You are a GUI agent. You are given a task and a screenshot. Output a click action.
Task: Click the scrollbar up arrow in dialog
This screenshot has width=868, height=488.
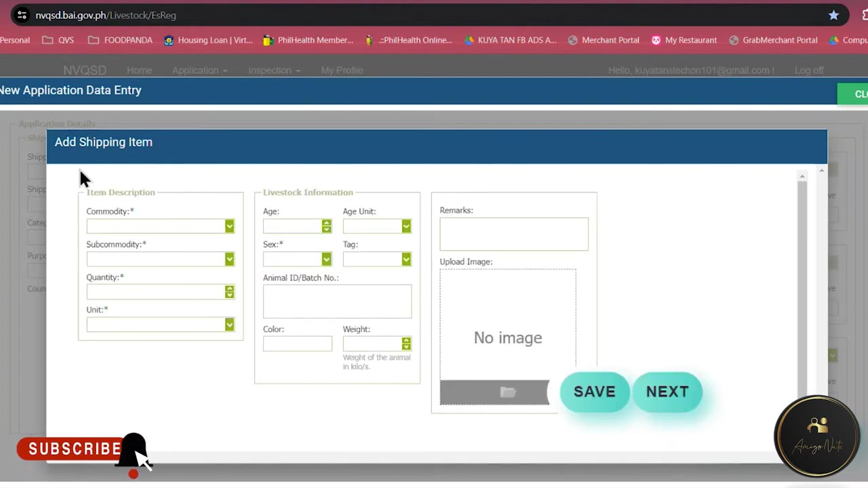tap(802, 177)
